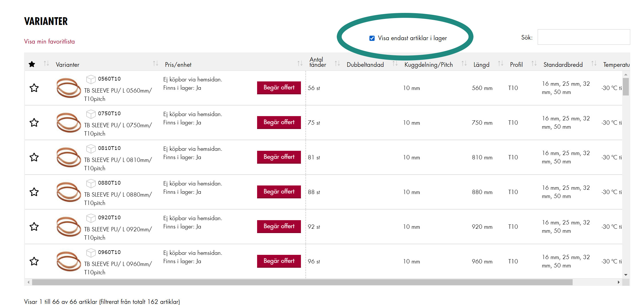Favorite the 0880T10 variant row
The width and height of the screenshot is (644, 305).
point(34,192)
